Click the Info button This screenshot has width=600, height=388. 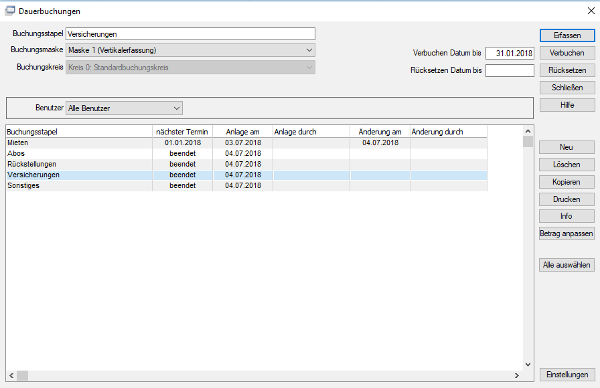(567, 216)
